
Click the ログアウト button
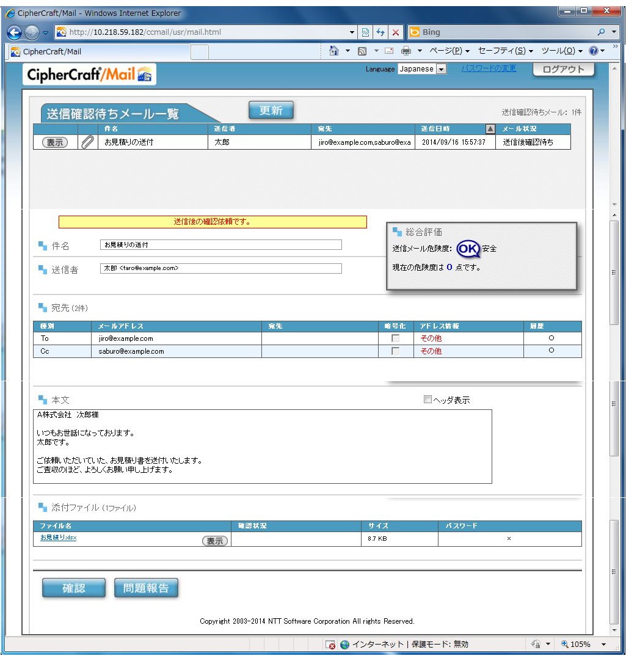coord(564,70)
